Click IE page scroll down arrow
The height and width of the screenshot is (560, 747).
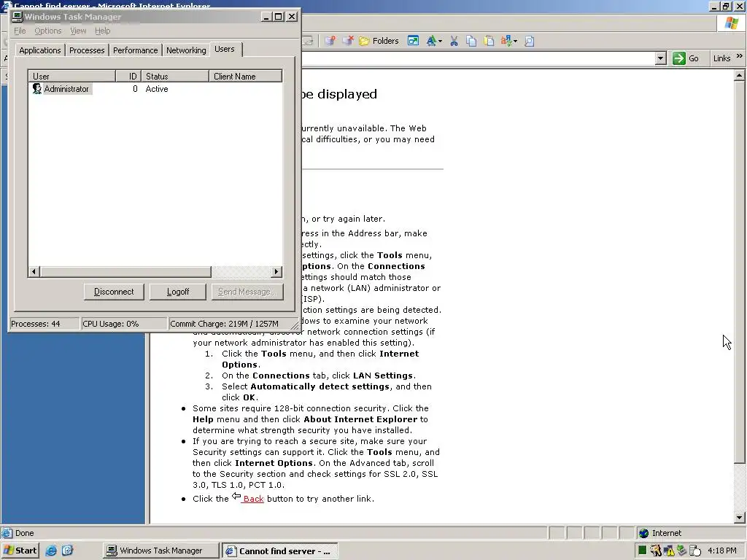[x=739, y=518]
